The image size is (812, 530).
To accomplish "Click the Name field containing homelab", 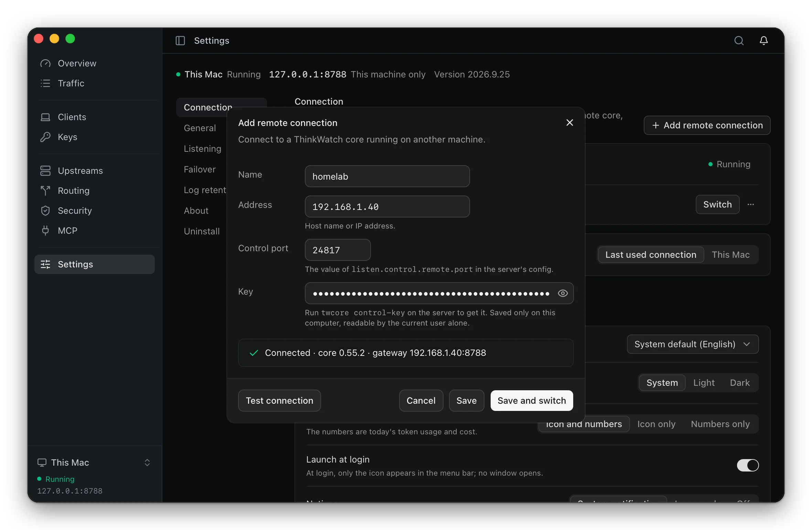I will coord(387,176).
